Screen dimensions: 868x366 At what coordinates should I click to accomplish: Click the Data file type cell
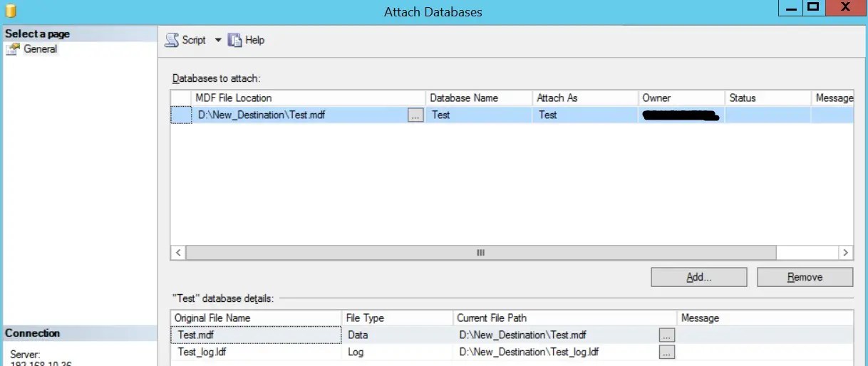click(x=397, y=335)
